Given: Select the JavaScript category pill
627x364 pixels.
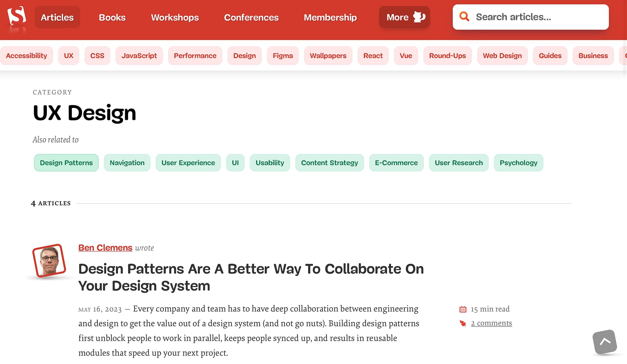Looking at the screenshot, I should point(139,56).
